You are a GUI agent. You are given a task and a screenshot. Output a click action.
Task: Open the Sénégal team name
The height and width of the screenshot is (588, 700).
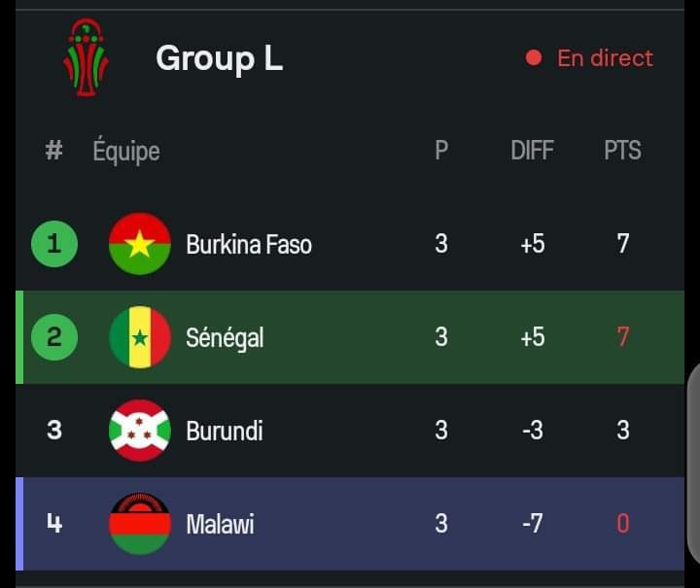tap(225, 337)
